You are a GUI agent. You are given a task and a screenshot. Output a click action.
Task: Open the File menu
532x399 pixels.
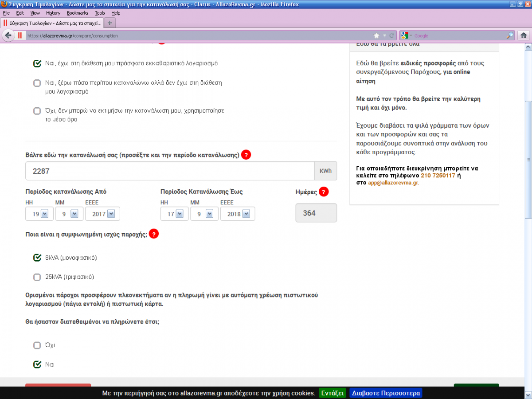6,13
